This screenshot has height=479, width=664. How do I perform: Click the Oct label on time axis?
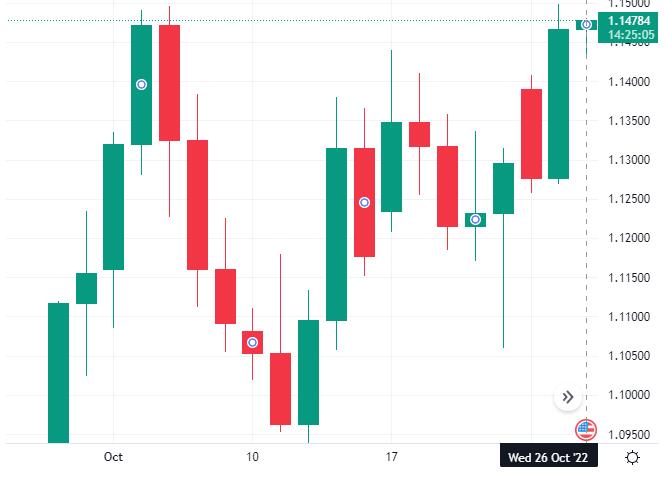[113, 457]
